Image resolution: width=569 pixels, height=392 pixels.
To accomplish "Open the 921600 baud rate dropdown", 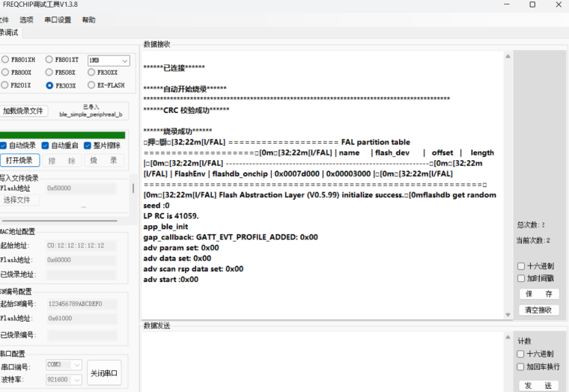I will (64, 379).
